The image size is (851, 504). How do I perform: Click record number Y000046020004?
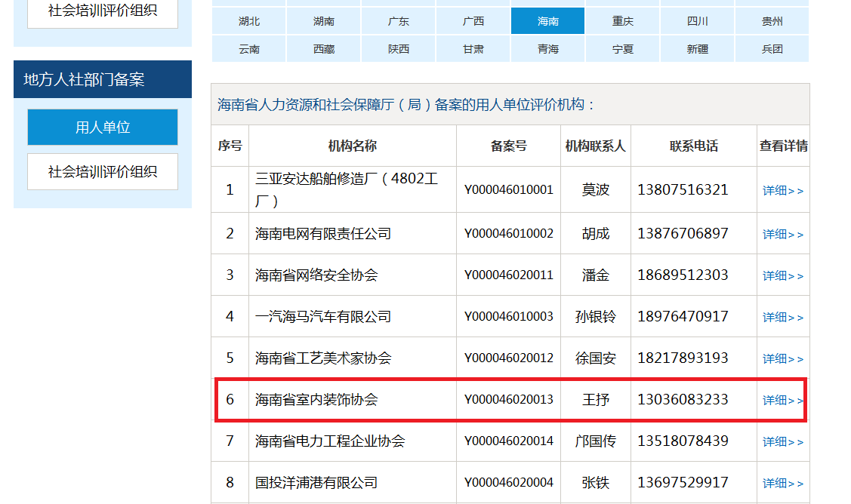pos(508,482)
